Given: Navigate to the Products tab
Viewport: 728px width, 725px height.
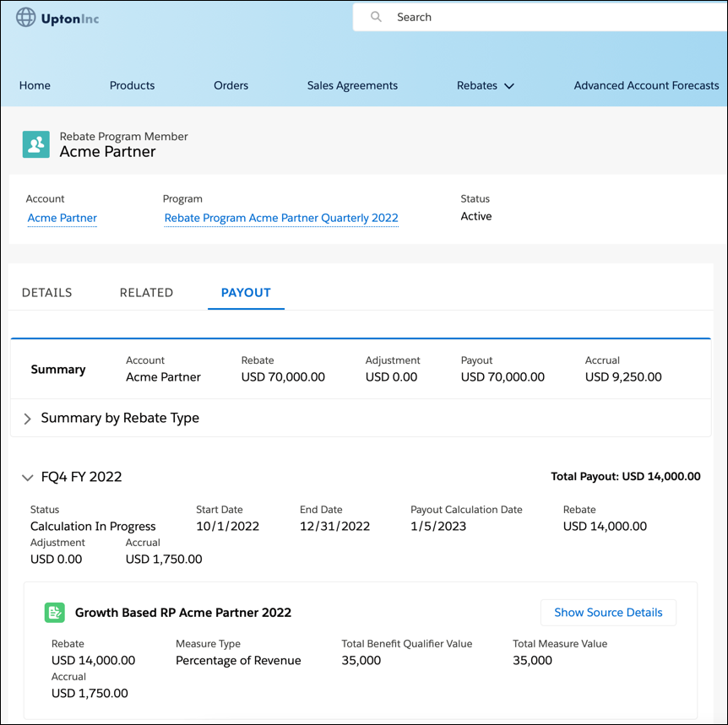Looking at the screenshot, I should coord(132,85).
